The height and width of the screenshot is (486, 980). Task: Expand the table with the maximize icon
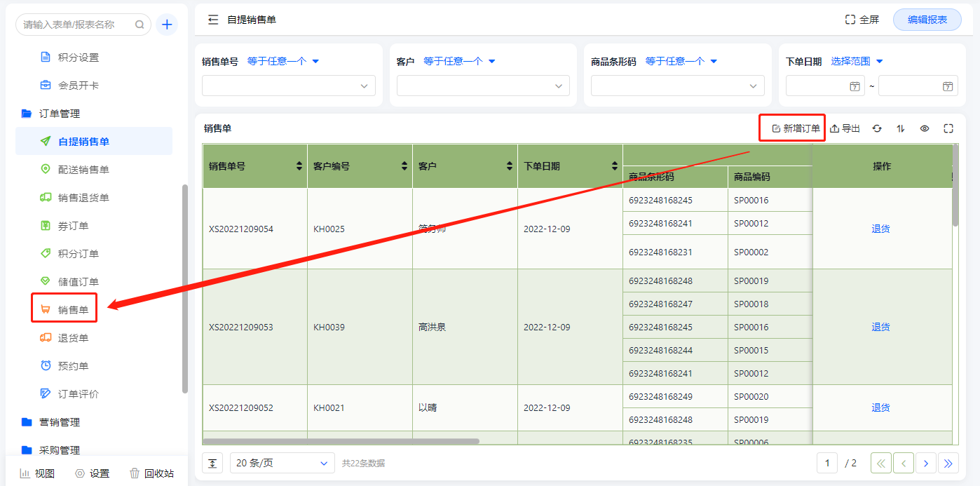pyautogui.click(x=948, y=128)
